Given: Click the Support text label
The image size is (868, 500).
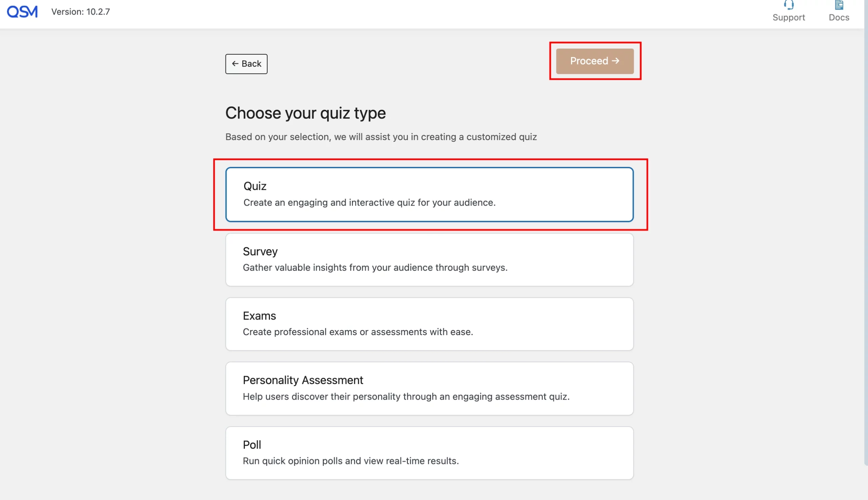Looking at the screenshot, I should click(x=788, y=17).
